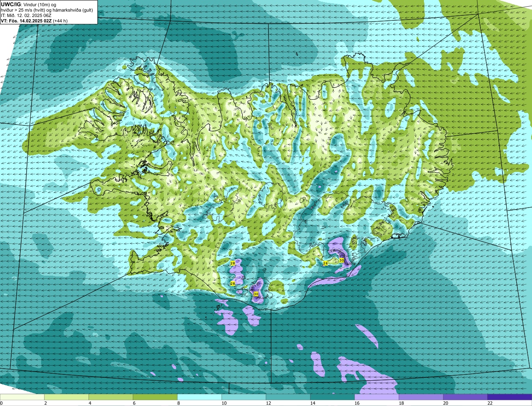532x406 pixels.
Task: Select the 8–10 m/s pale cyan swatch
Action: pyautogui.click(x=199, y=397)
